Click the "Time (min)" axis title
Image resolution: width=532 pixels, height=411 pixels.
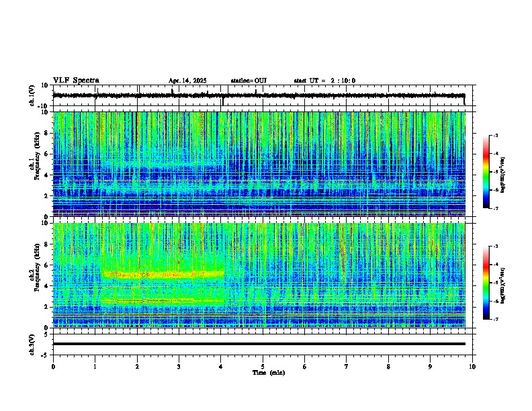pos(269,373)
